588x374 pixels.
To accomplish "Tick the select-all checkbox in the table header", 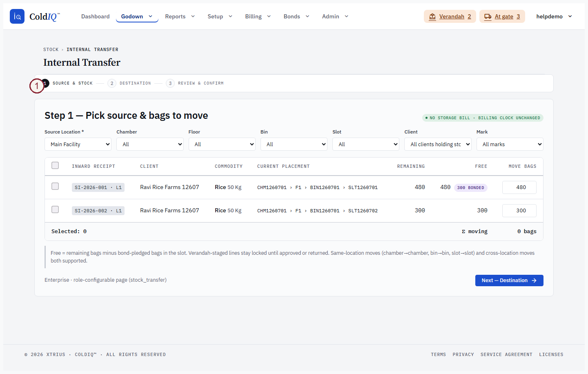I will tap(55, 165).
